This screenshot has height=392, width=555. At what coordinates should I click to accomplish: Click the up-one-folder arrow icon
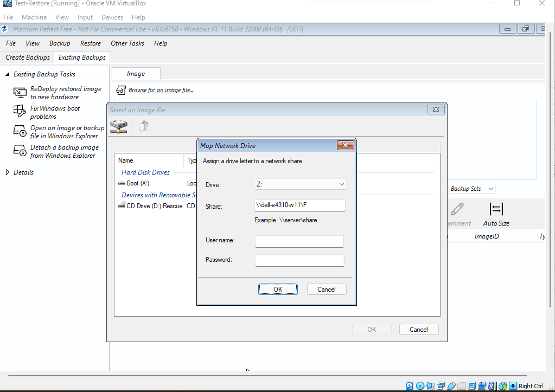(x=144, y=126)
